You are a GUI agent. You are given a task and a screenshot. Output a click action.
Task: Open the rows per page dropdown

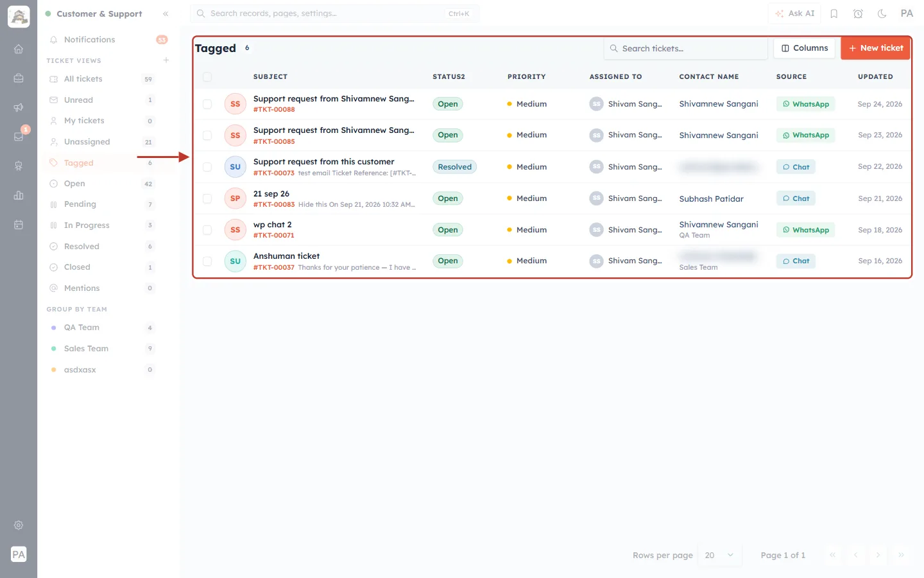[720, 556]
